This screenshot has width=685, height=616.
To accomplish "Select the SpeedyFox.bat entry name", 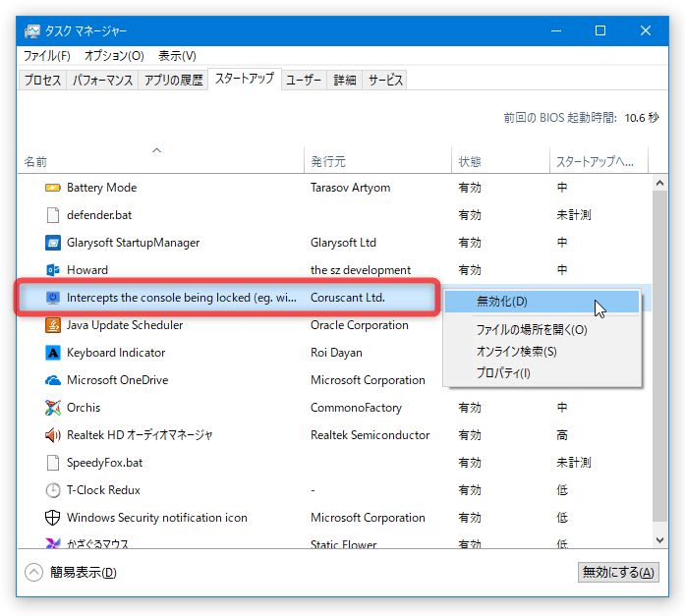I will pos(105,463).
